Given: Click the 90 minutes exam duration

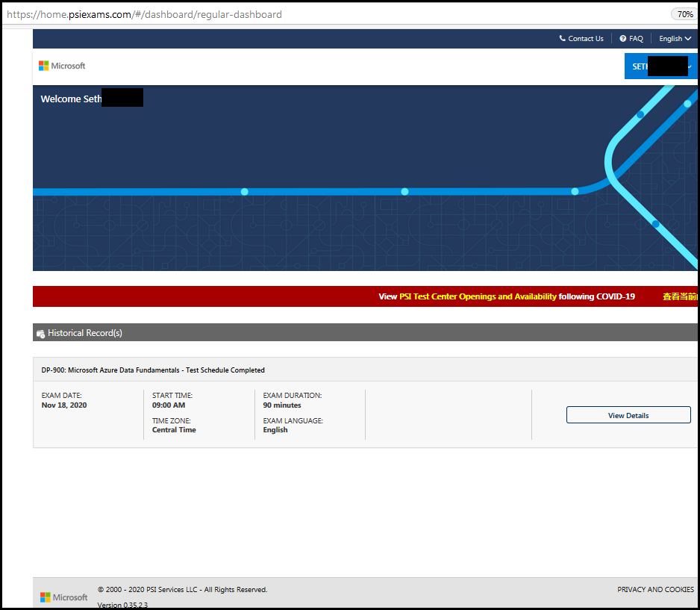Looking at the screenshot, I should pos(281,405).
